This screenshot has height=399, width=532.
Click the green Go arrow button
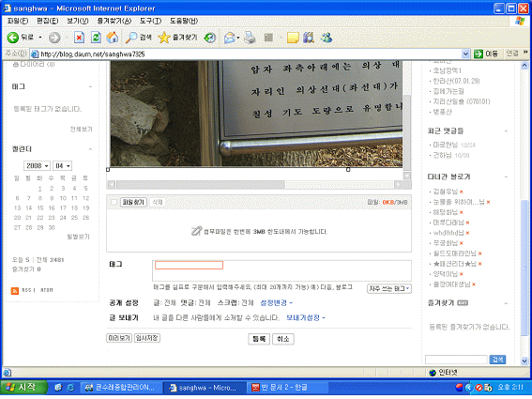pyautogui.click(x=479, y=54)
